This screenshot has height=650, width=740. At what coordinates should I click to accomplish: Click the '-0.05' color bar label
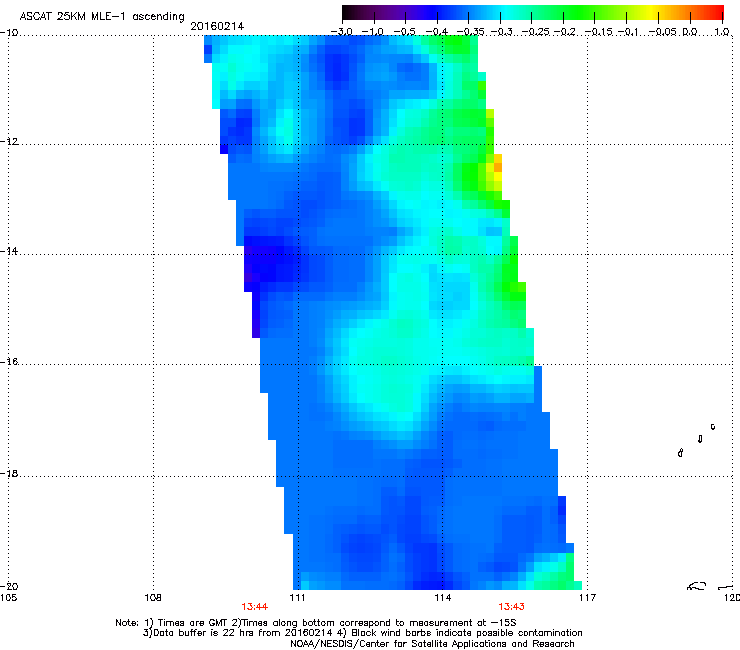[663, 32]
